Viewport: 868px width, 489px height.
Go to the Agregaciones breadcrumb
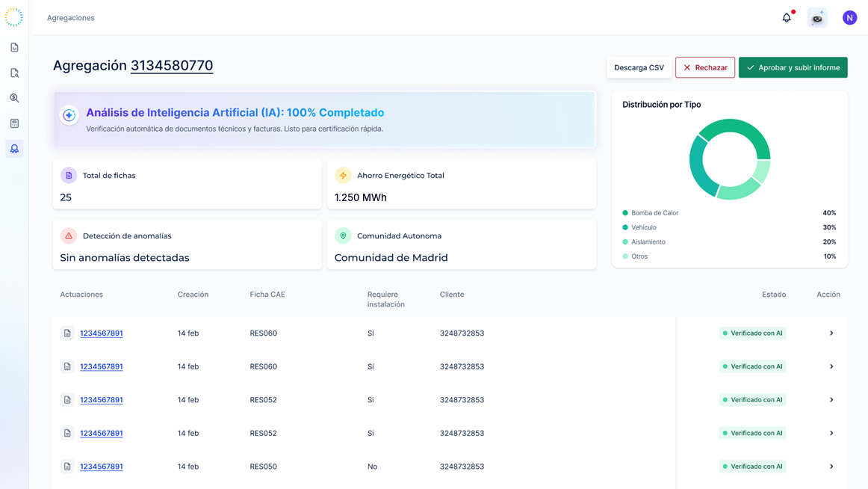71,18
